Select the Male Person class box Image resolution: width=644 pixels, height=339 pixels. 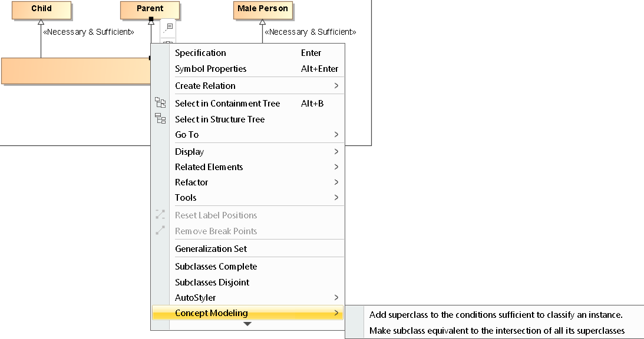pos(263,9)
